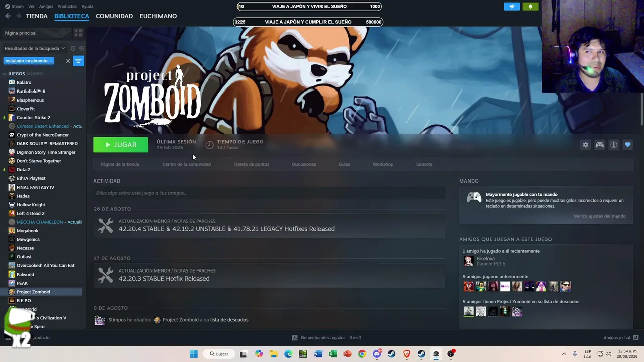Clear the library search with the X
The image size is (644, 362).
68,61
